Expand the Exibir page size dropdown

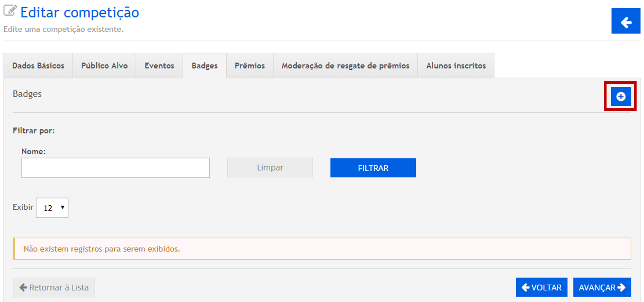click(x=52, y=208)
